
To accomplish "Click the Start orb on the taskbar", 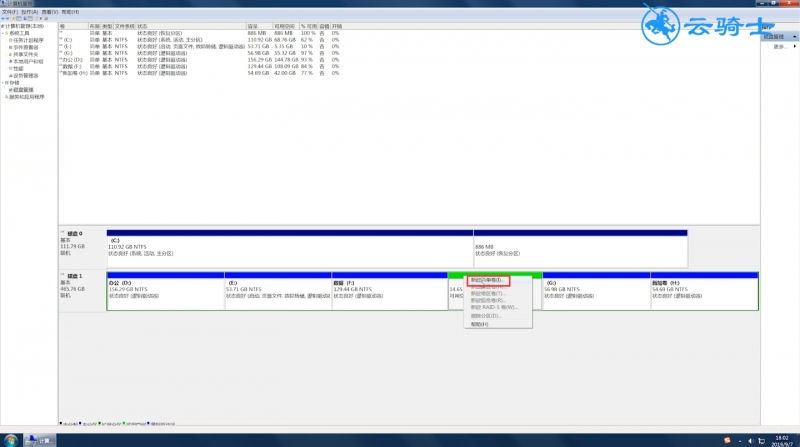I will coord(10,440).
